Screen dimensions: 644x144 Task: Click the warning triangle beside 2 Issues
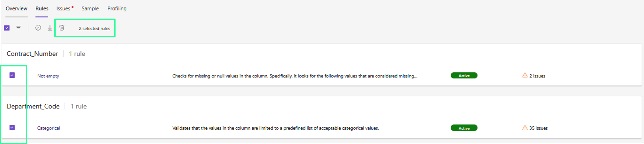coord(525,75)
